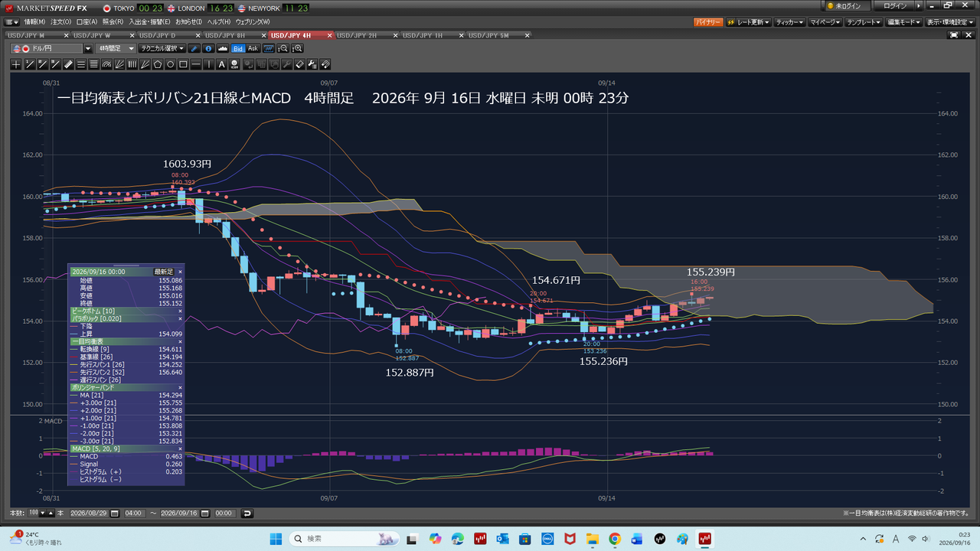Click the ログイン button
The height and width of the screenshot is (551, 980).
[x=894, y=6]
